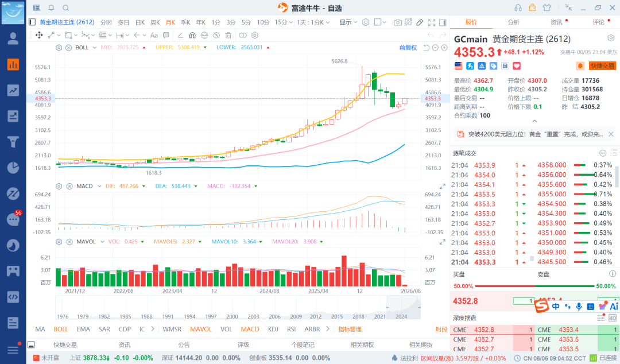Open 指标管理 indicator management link
This screenshot has height=364, width=620.
click(x=350, y=329)
